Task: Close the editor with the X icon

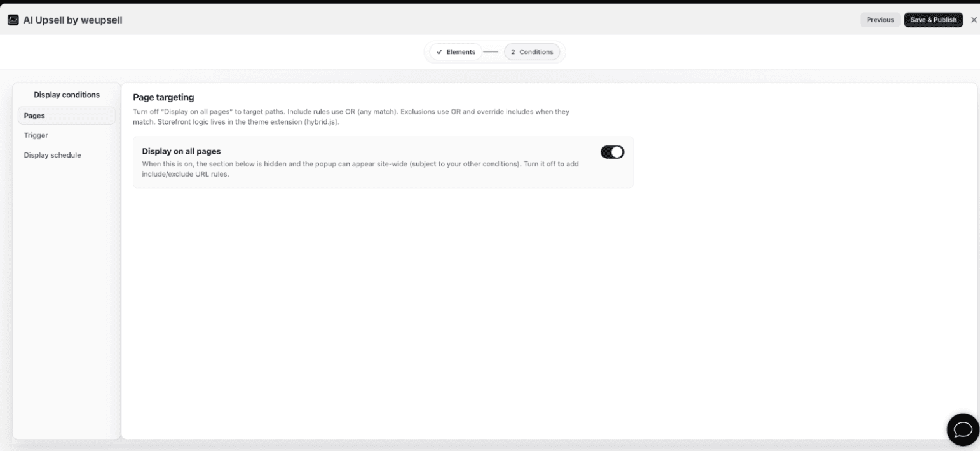Action: 974,20
